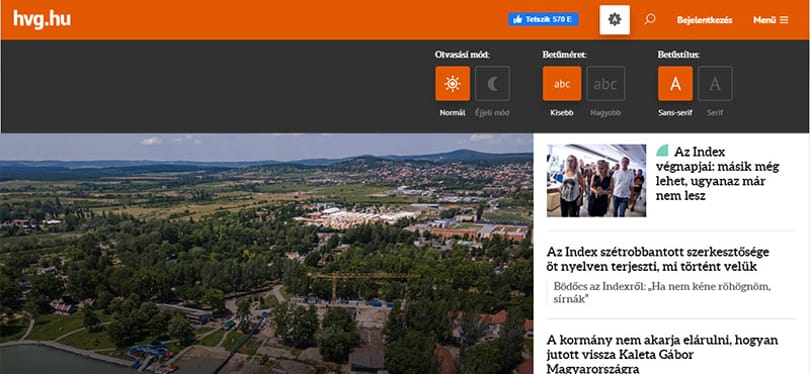
Task: Click the 'Betűstílus:' label
Action: point(679,55)
